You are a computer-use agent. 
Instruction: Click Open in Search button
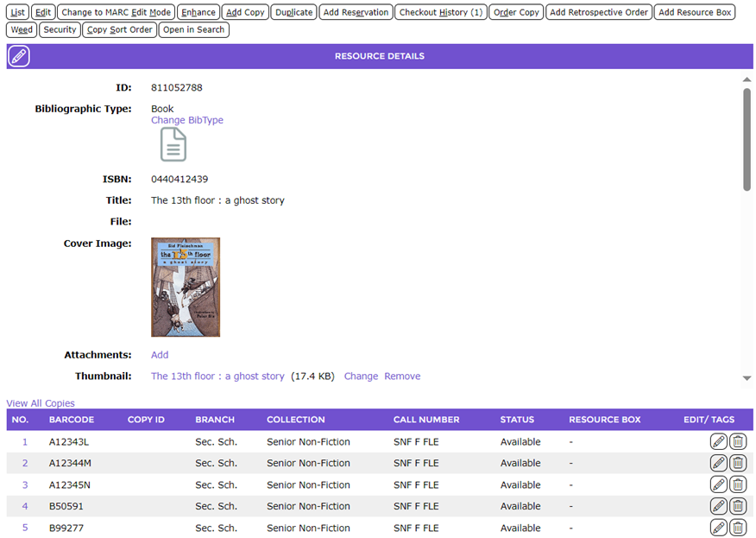tap(194, 29)
